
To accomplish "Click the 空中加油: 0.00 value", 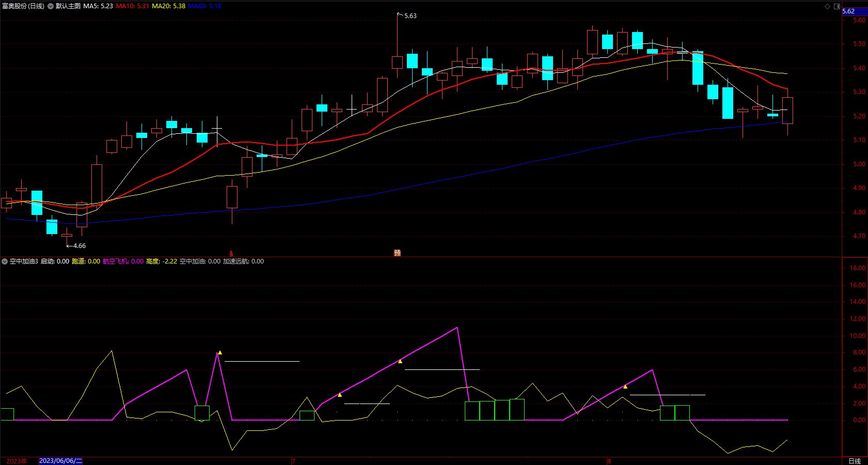I will point(200,261).
